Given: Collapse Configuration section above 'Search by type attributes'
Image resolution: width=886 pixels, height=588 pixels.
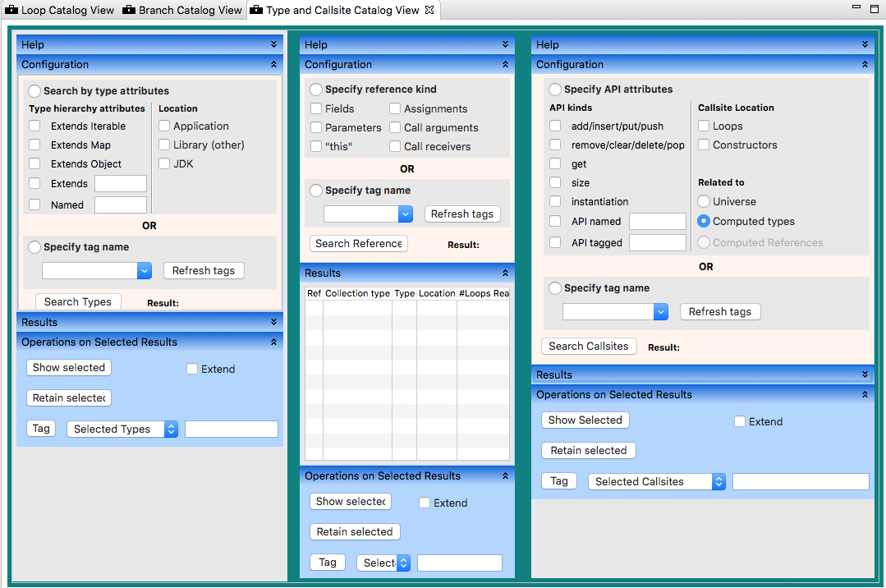Looking at the screenshot, I should coord(273,64).
